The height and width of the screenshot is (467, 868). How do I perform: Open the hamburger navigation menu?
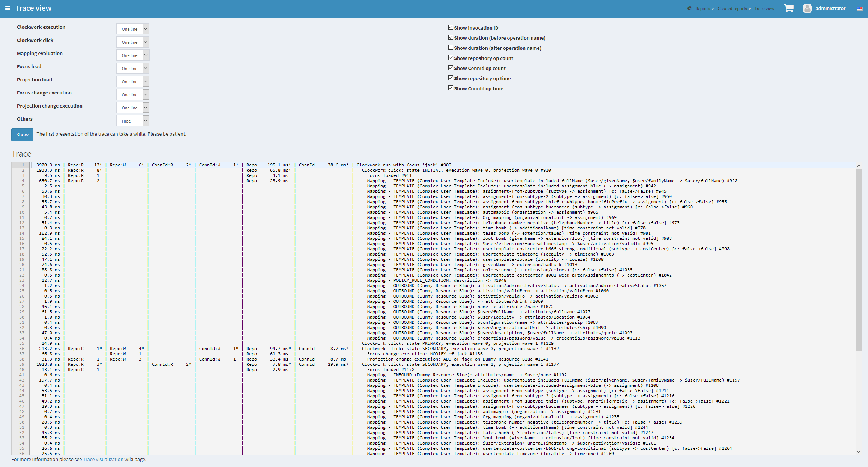click(8, 8)
